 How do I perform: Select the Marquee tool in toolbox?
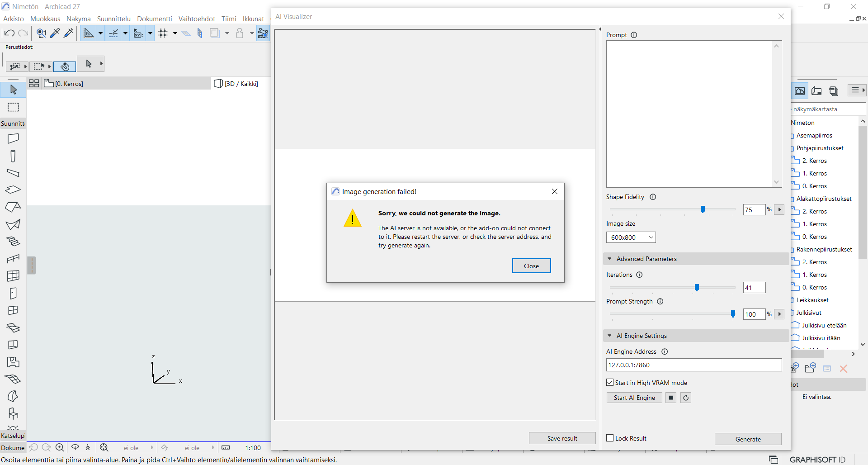(x=13, y=107)
